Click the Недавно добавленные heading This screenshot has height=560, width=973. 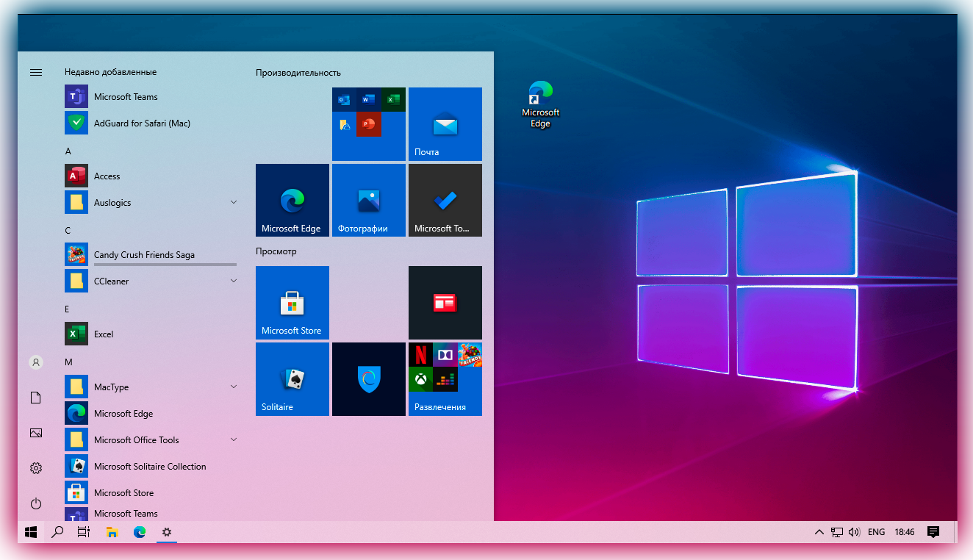[x=110, y=72]
